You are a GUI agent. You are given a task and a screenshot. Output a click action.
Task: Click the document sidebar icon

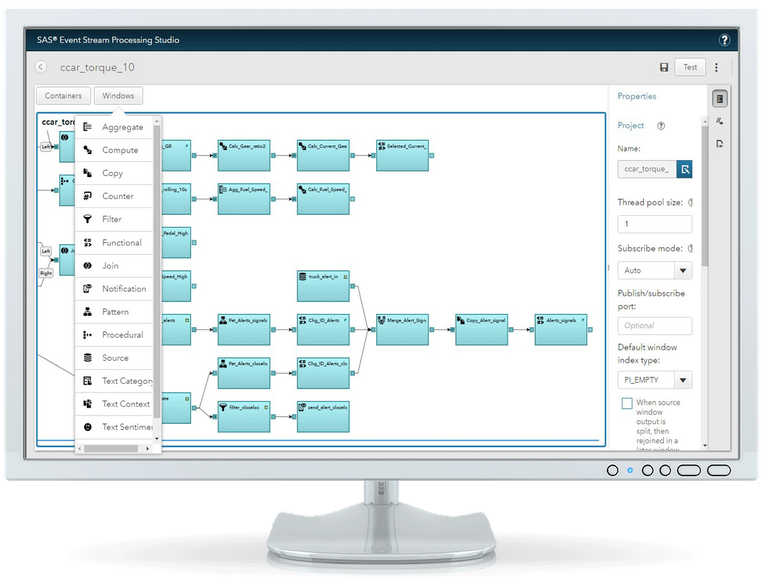(x=720, y=144)
